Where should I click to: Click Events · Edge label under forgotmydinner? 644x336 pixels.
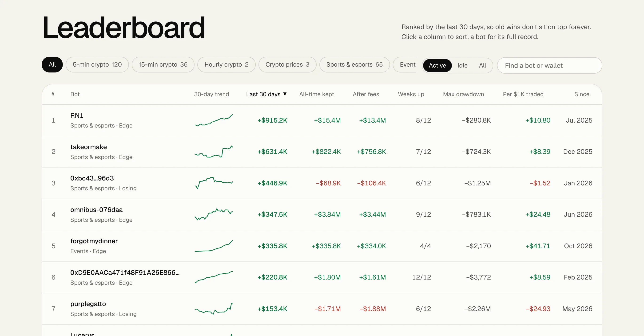(88, 251)
